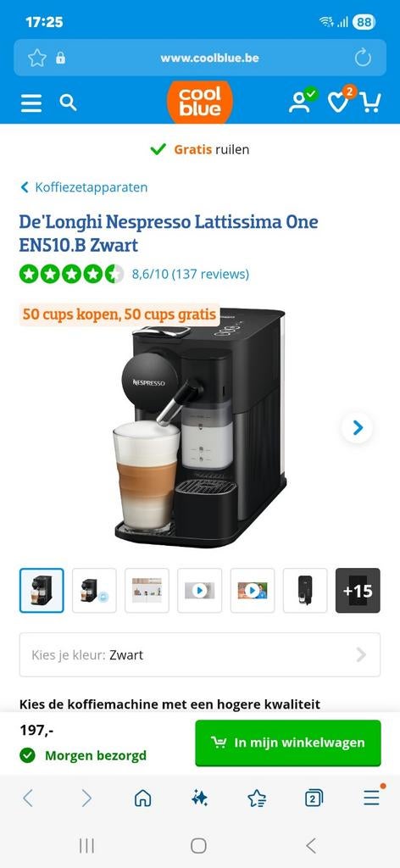Show next product image with arrow
400x868 pixels.
pyautogui.click(x=358, y=427)
